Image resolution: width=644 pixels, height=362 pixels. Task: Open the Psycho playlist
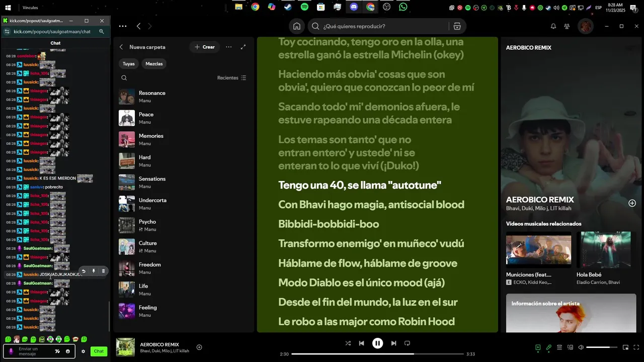tap(184, 225)
